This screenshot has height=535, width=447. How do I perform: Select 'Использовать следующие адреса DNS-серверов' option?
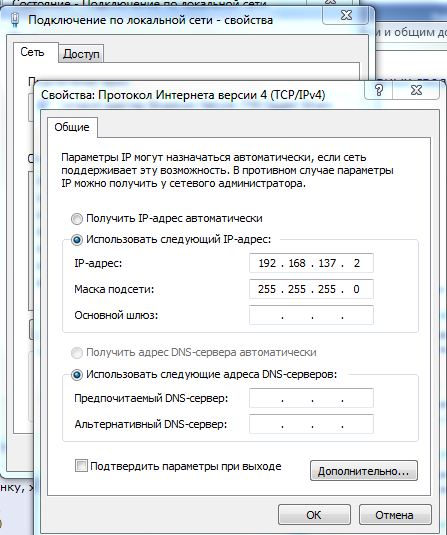pos(77,375)
